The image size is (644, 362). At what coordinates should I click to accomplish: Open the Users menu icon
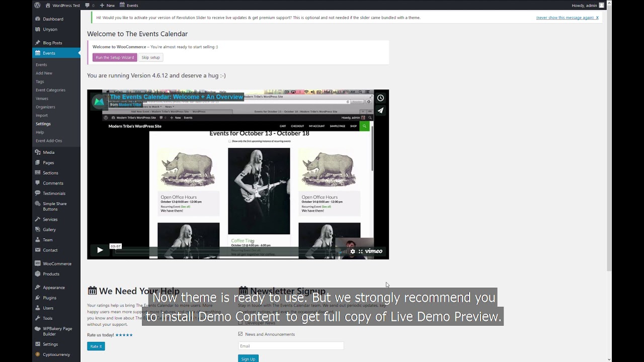click(38, 308)
